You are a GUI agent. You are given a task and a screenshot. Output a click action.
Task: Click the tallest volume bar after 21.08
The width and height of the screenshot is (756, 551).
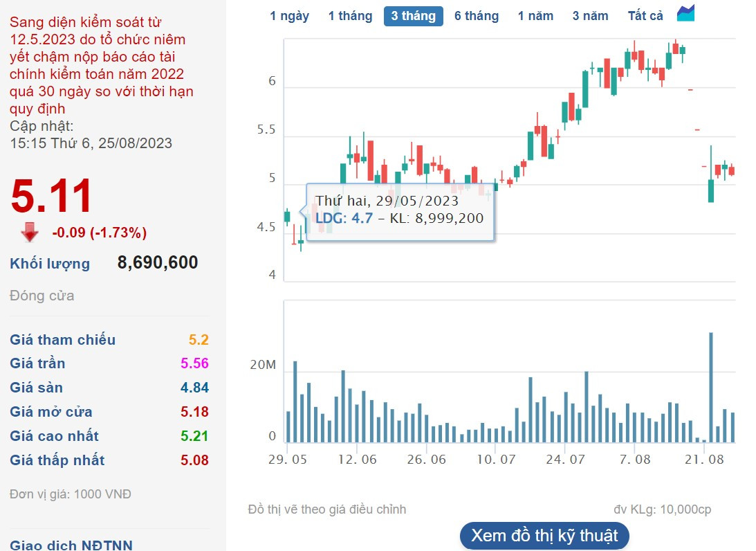point(710,387)
